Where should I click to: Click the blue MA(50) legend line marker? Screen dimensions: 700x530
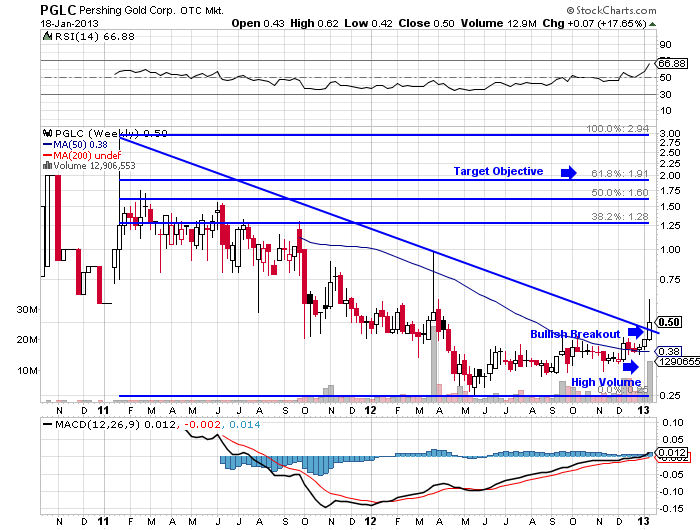click(x=47, y=145)
